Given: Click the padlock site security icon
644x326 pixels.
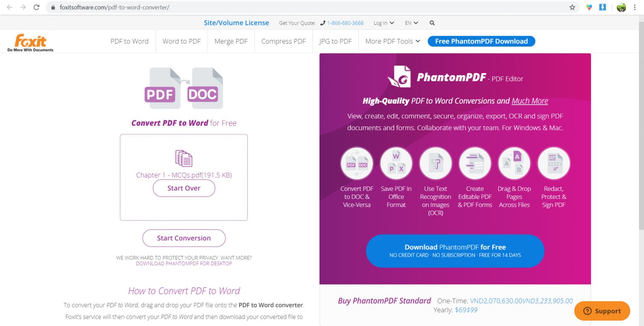Looking at the screenshot, I should [53, 8].
